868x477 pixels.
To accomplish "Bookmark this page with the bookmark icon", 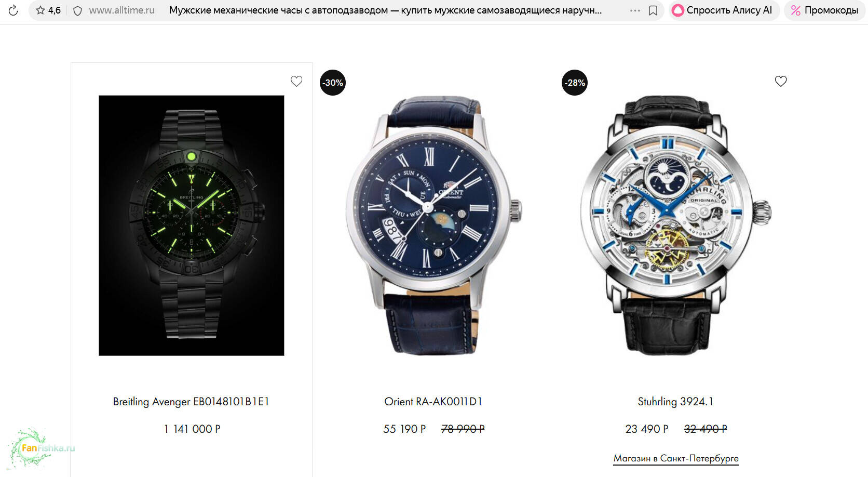I will [x=653, y=10].
